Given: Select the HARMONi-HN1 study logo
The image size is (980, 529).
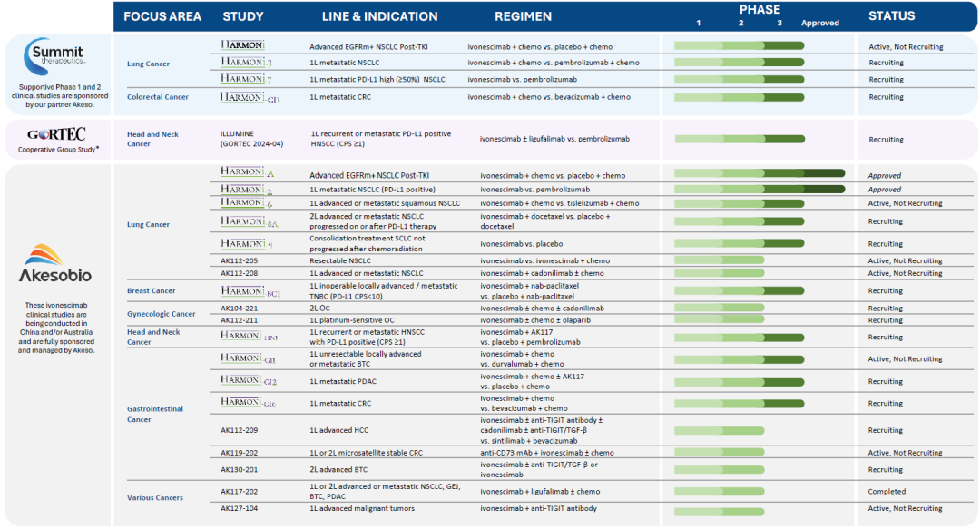Looking at the screenshot, I should [250, 336].
